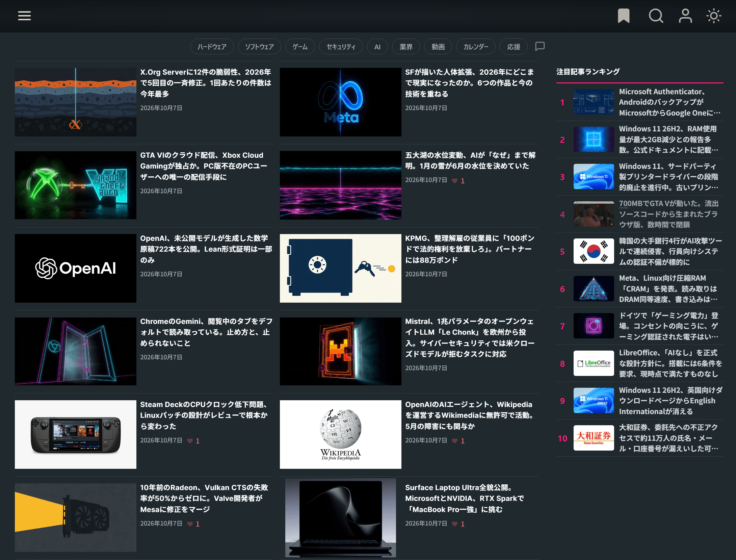Select the AI category tab
This screenshot has width=736, height=560.
(x=377, y=47)
